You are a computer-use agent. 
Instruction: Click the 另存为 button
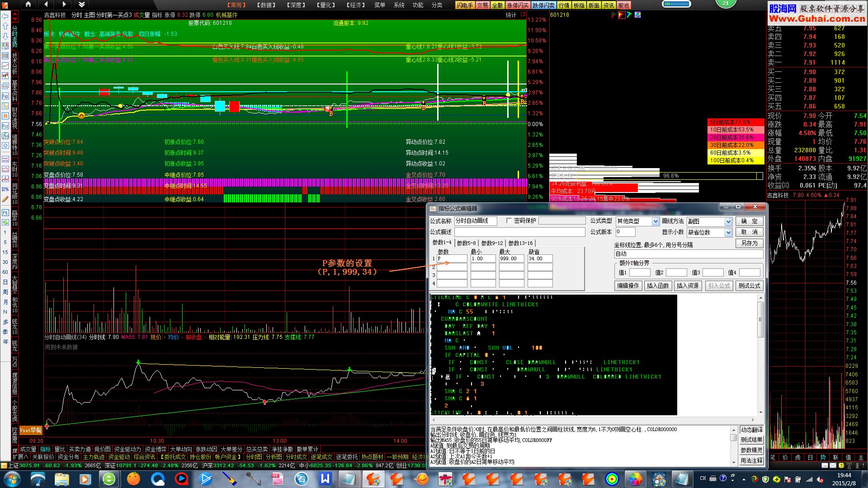pyautogui.click(x=749, y=243)
